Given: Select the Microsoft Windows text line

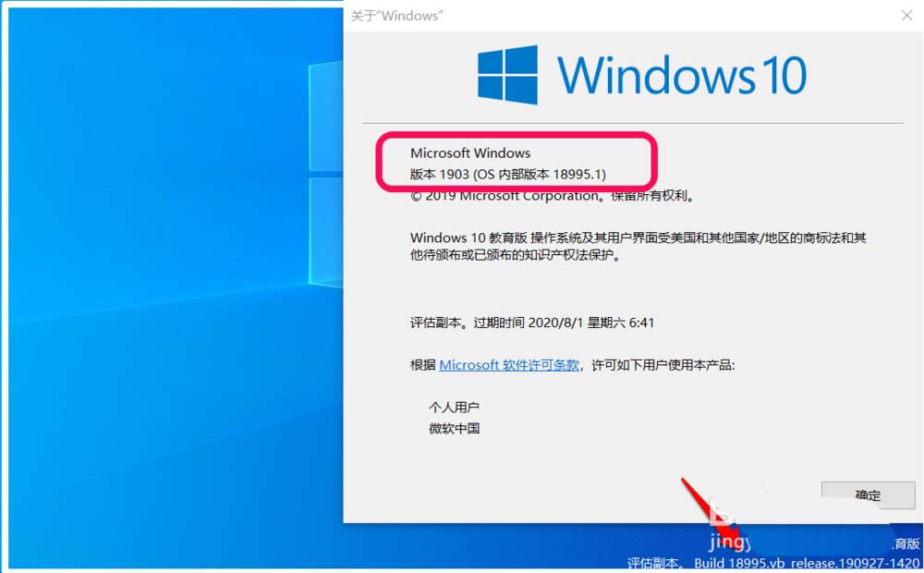Looking at the screenshot, I should click(470, 152).
